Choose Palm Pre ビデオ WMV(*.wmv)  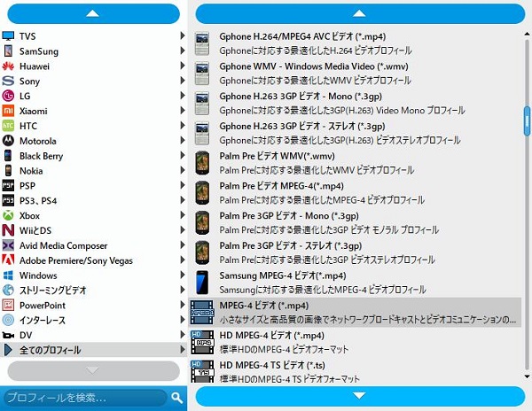356,163
